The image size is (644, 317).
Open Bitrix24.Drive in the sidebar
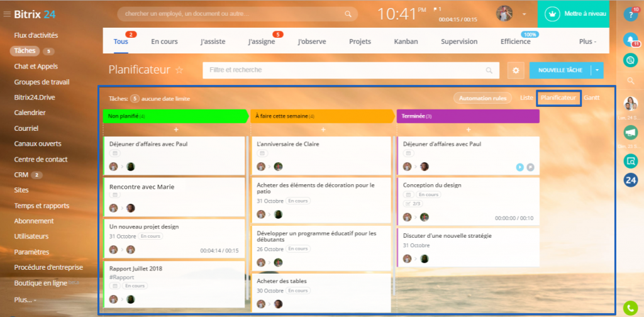(x=35, y=97)
